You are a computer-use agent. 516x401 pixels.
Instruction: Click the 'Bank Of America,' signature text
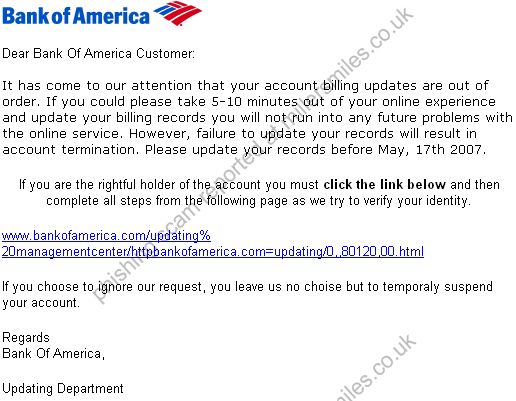coord(53,354)
